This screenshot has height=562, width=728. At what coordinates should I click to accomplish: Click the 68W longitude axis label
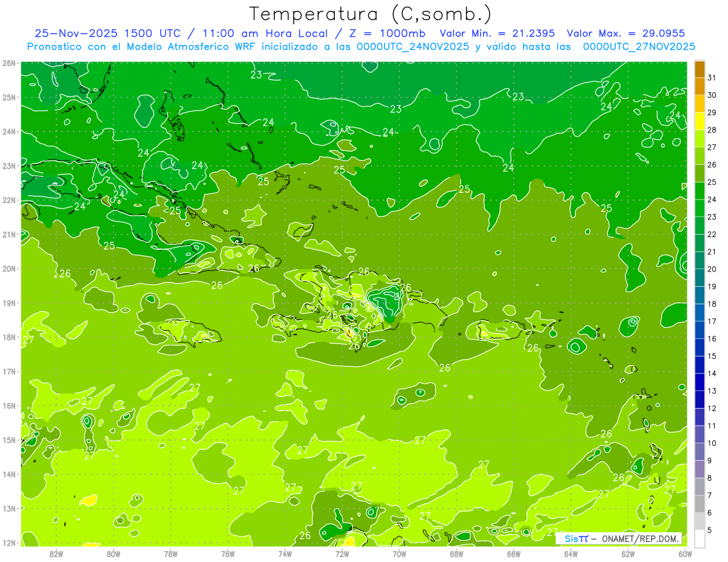pyautogui.click(x=456, y=554)
